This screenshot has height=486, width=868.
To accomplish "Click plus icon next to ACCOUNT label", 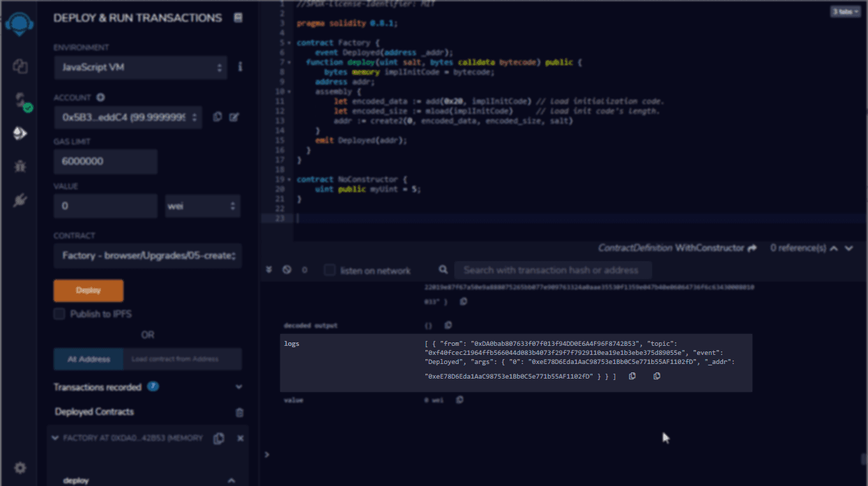I will [100, 98].
